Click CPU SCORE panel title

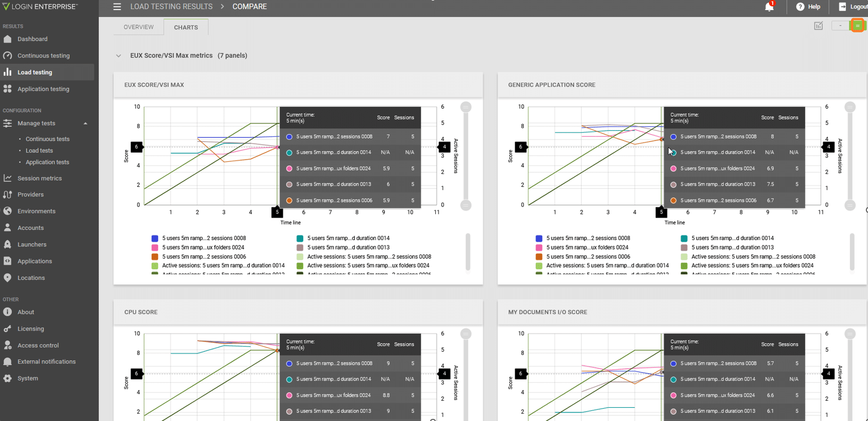(x=141, y=312)
